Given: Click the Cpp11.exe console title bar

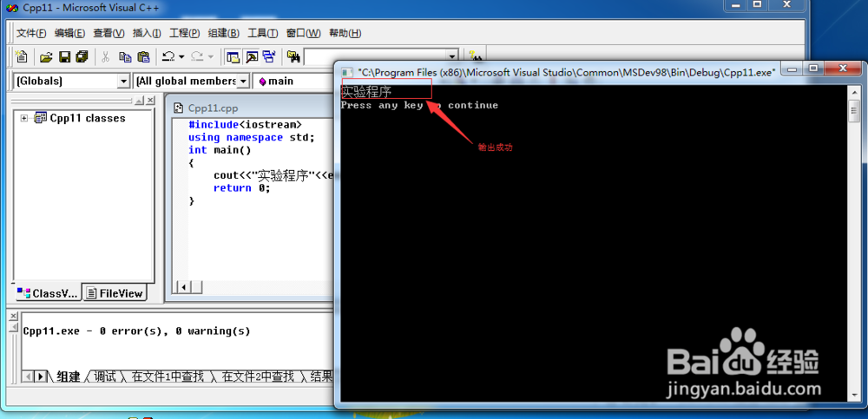Looking at the screenshot, I should click(x=566, y=73).
